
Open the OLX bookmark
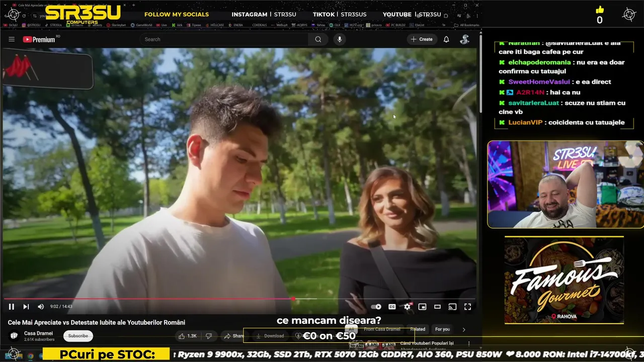pyautogui.click(x=335, y=25)
